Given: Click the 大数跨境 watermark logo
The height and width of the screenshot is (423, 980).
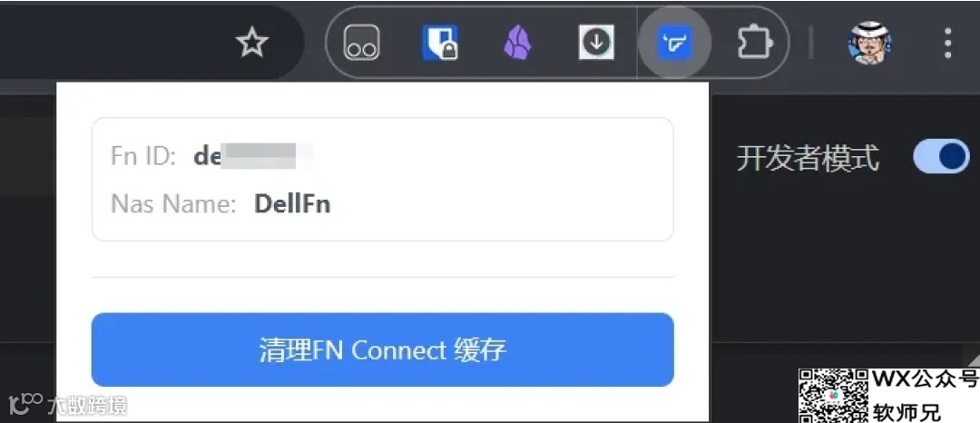Looking at the screenshot, I should (67, 405).
